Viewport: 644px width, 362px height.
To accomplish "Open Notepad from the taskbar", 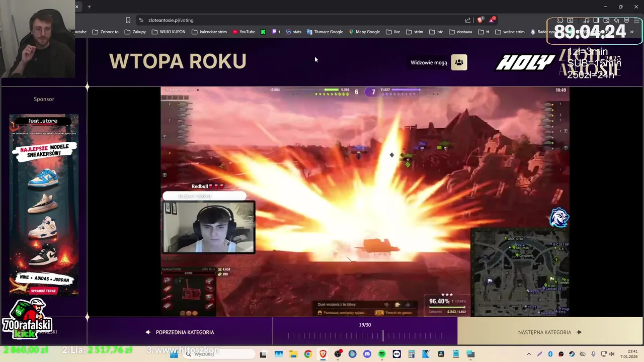I will click(456, 354).
